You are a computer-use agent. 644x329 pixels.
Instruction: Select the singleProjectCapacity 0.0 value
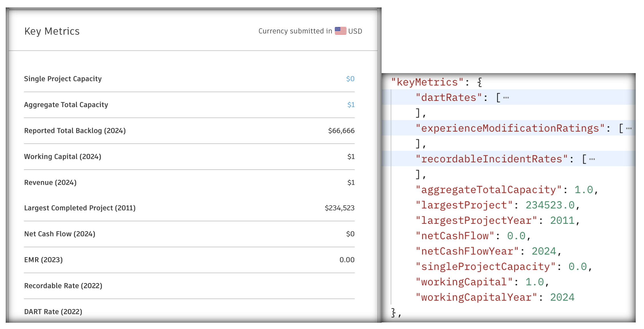[578, 267]
